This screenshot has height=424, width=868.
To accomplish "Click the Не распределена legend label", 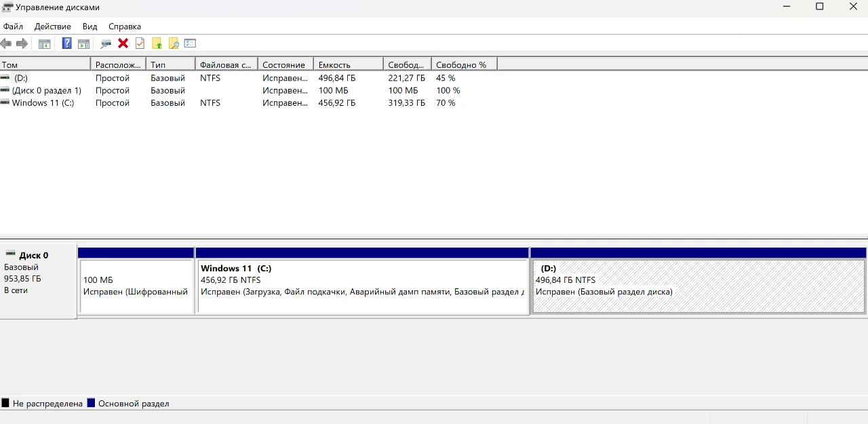I will pyautogui.click(x=47, y=403).
